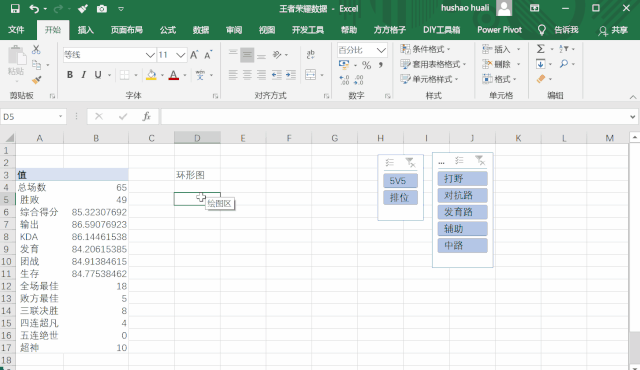Open Format as Table menu
The height and width of the screenshot is (370, 640).
tap(433, 64)
